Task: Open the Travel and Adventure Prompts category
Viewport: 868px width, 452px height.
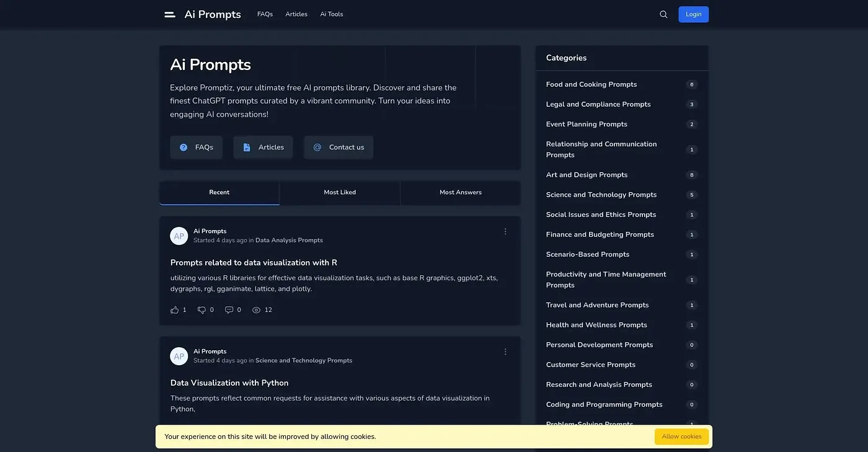Action: (598, 305)
